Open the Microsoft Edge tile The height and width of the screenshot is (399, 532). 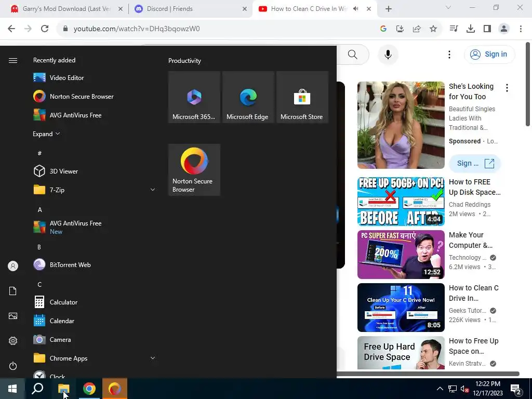[248, 97]
